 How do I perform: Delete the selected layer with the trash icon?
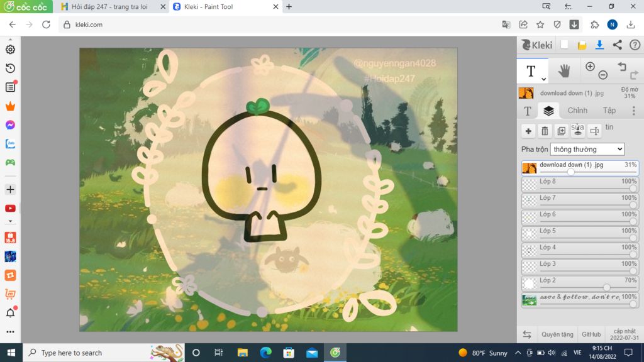[x=545, y=131]
